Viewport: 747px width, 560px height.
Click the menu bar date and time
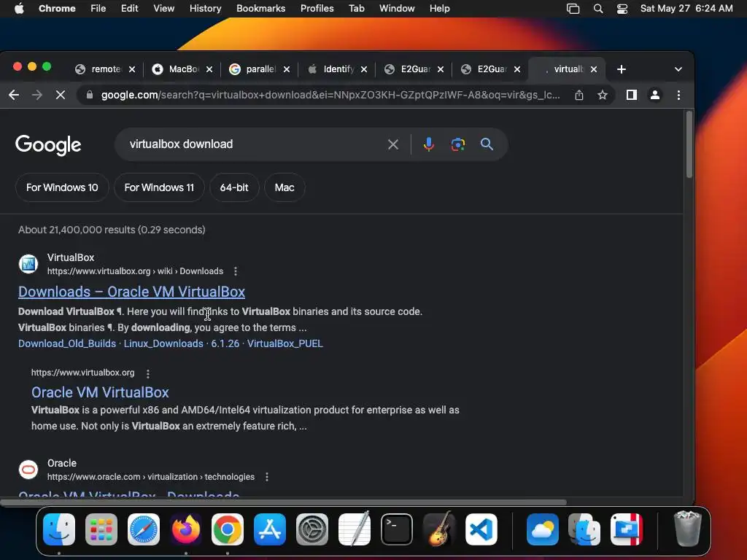click(x=686, y=9)
